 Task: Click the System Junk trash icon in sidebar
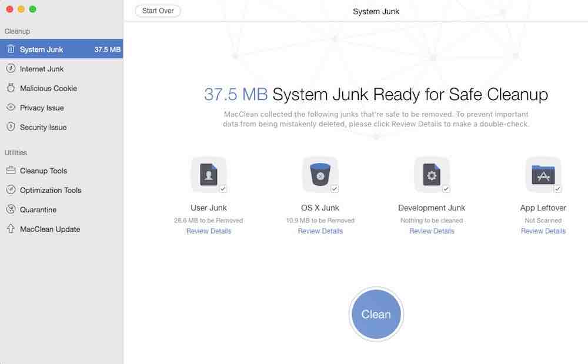pos(11,49)
